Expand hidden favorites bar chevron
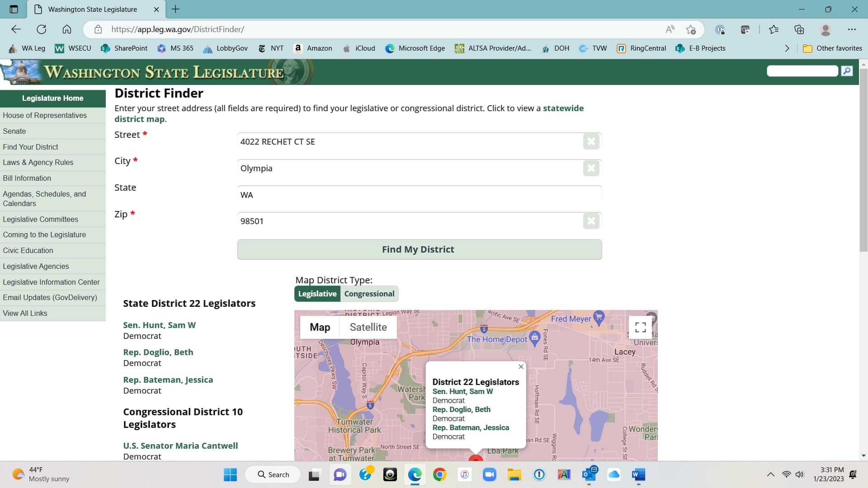The width and height of the screenshot is (868, 488). pyautogui.click(x=787, y=48)
